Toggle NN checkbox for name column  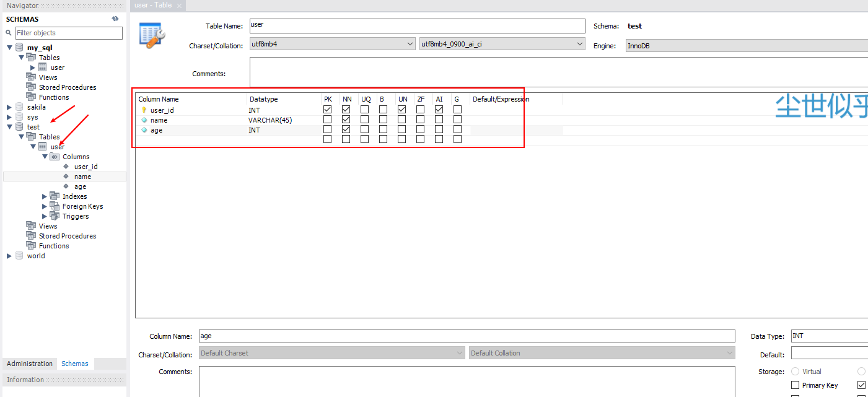click(346, 120)
